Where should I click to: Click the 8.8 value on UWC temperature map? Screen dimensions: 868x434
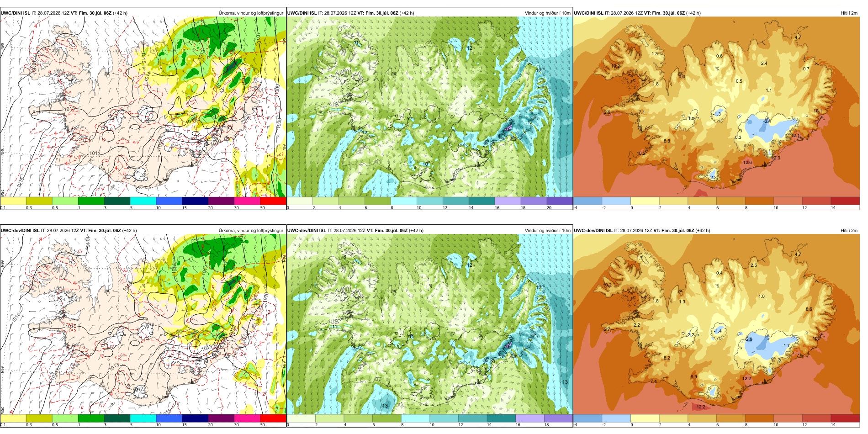667,141
